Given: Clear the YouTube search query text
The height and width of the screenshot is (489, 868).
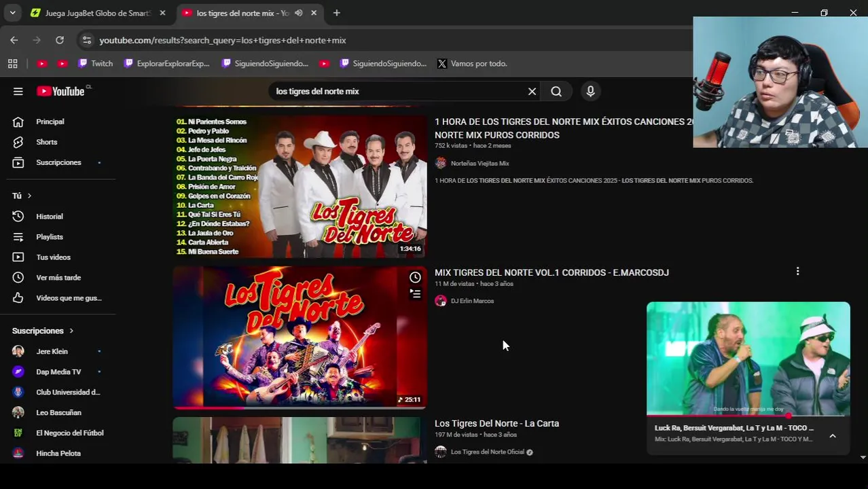Looking at the screenshot, I should (x=532, y=91).
